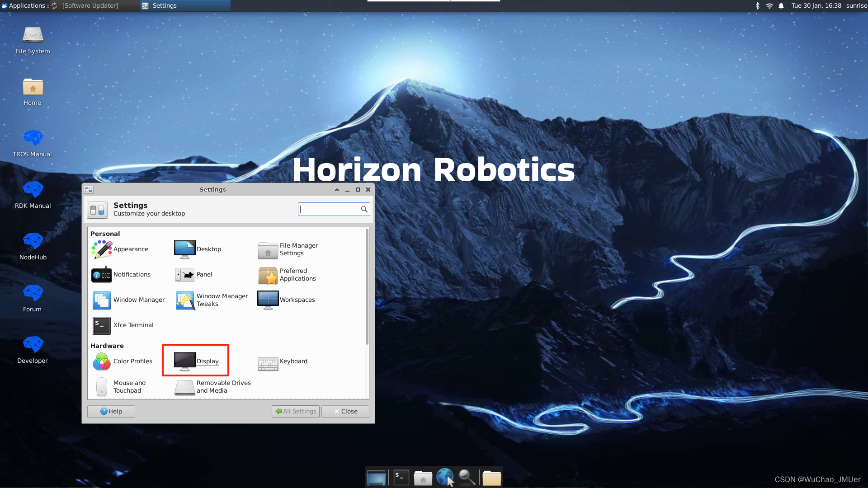Click the notification bell tray icon
This screenshot has width=868, height=488.
pyautogui.click(x=781, y=6)
